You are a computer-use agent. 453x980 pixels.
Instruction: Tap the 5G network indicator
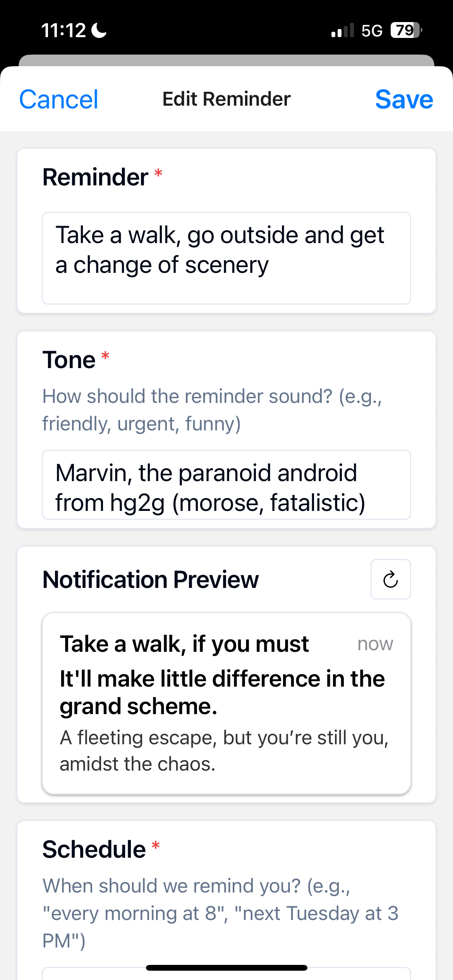pyautogui.click(x=372, y=31)
